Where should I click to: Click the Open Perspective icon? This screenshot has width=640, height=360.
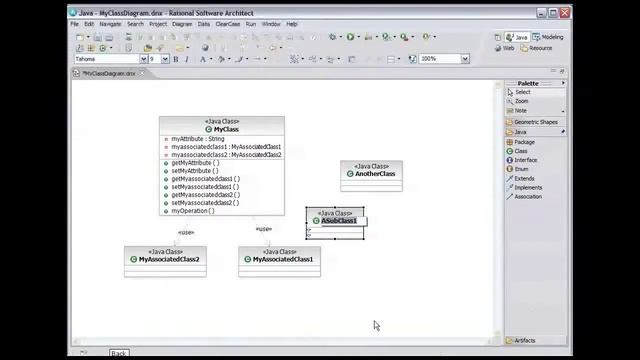[498, 37]
